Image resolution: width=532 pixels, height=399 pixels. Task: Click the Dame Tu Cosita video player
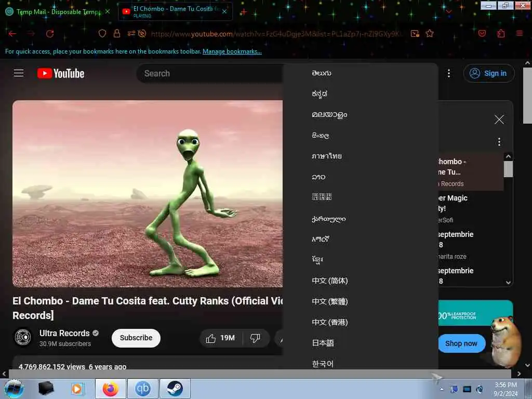click(148, 194)
